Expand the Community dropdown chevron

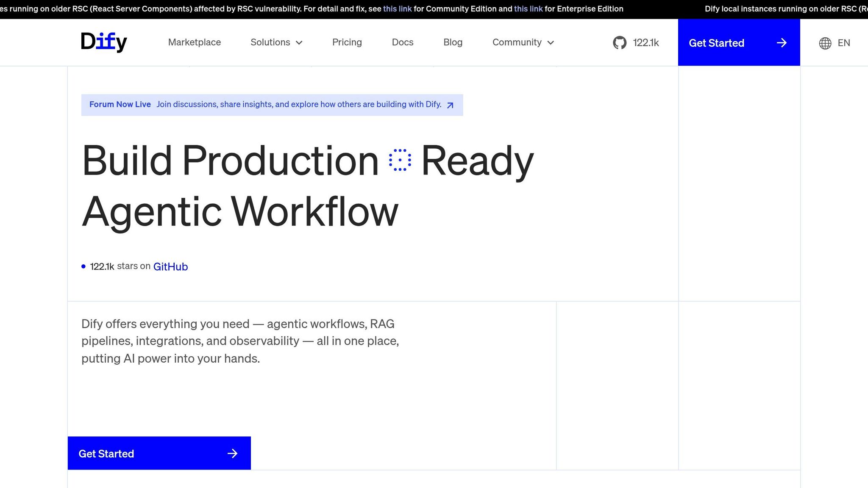click(x=551, y=43)
